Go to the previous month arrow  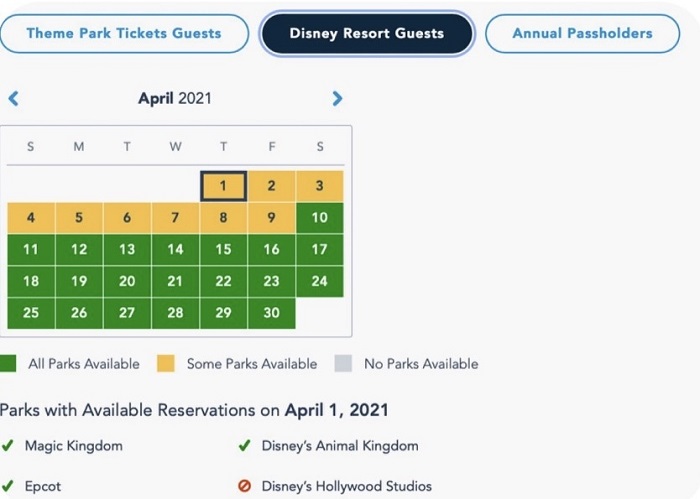pyautogui.click(x=14, y=98)
